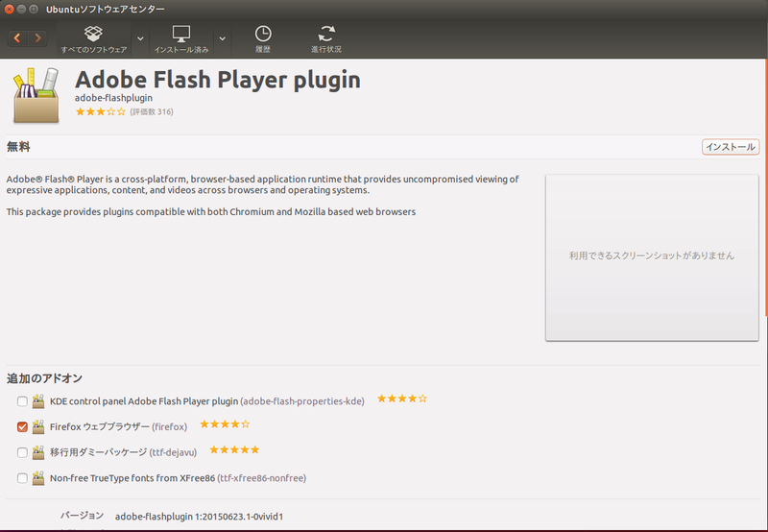Click the KDE control panel addon package icon
Image resolution: width=768 pixels, height=532 pixels.
tap(38, 401)
